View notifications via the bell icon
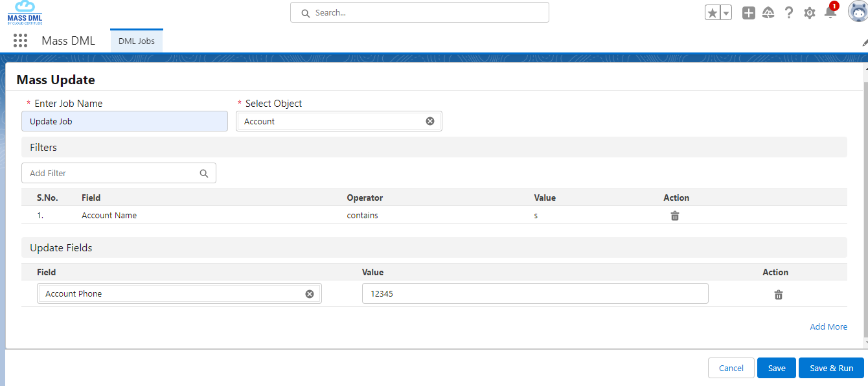Image resolution: width=868 pixels, height=386 pixels. coord(830,12)
